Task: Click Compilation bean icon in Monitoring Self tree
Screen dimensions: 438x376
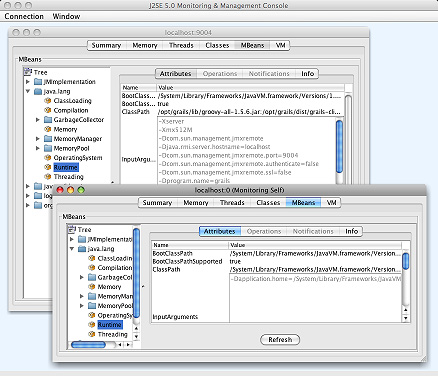Action: pyautogui.click(x=92, y=268)
